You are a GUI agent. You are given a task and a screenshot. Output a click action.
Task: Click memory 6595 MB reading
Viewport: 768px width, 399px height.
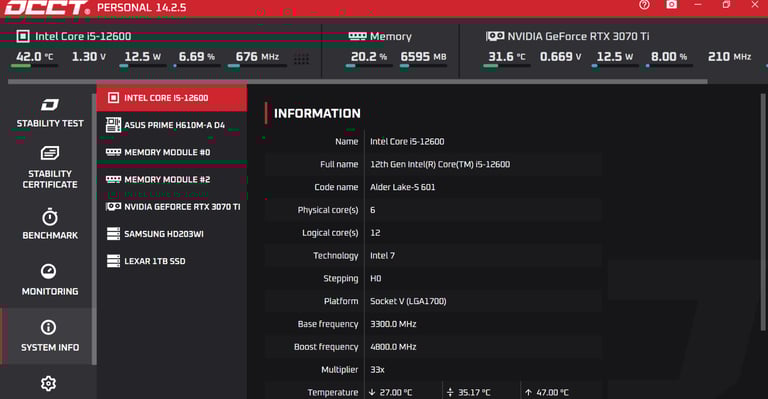(423, 57)
